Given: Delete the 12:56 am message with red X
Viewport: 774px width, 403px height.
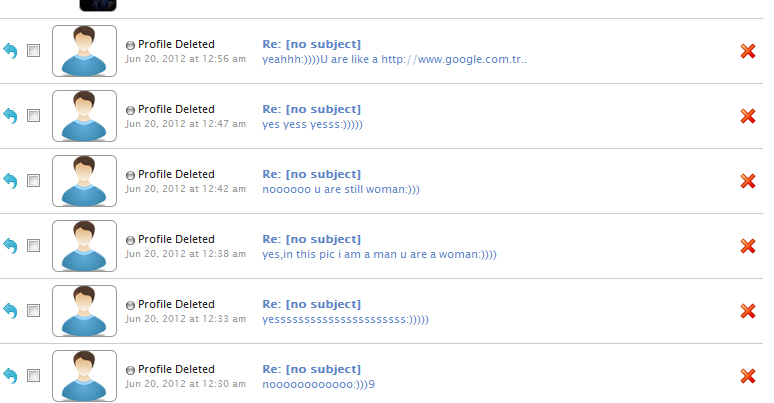Looking at the screenshot, I should point(747,51).
